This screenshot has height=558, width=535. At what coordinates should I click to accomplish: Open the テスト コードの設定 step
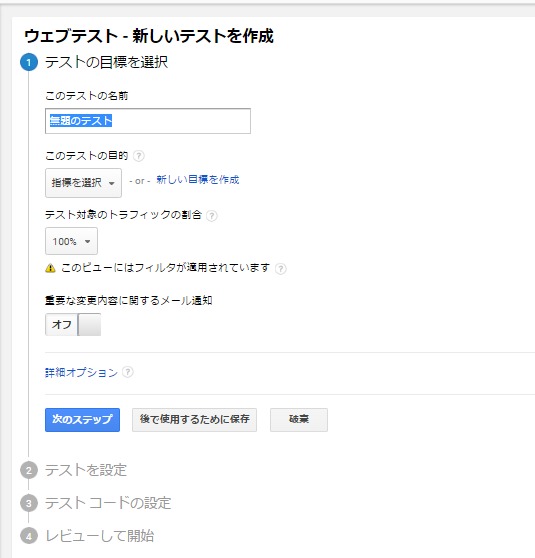pyautogui.click(x=108, y=503)
